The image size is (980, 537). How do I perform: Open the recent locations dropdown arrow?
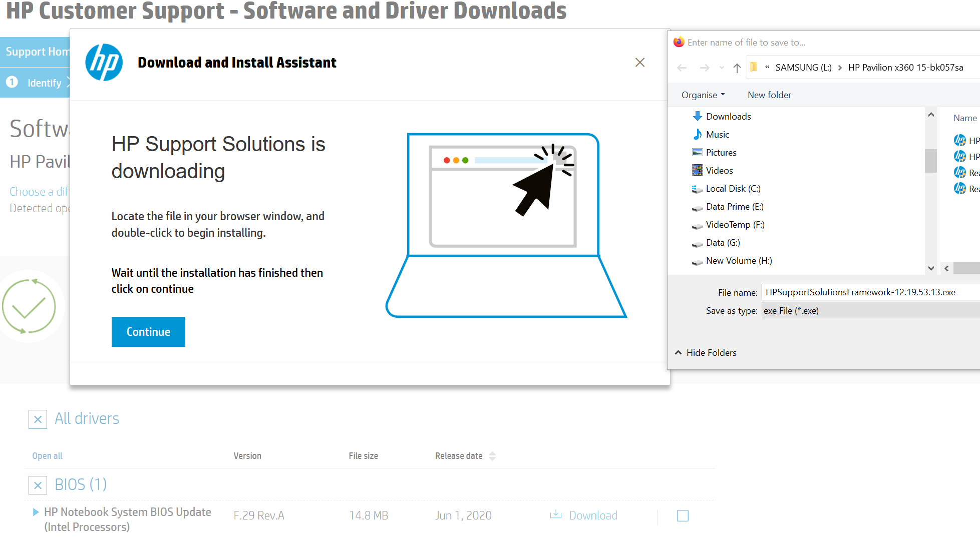(x=722, y=68)
